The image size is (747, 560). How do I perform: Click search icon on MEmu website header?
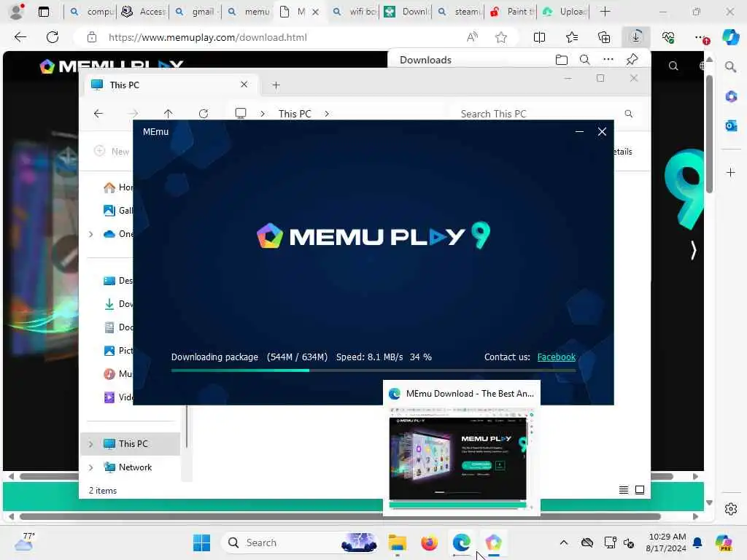[x=673, y=66]
